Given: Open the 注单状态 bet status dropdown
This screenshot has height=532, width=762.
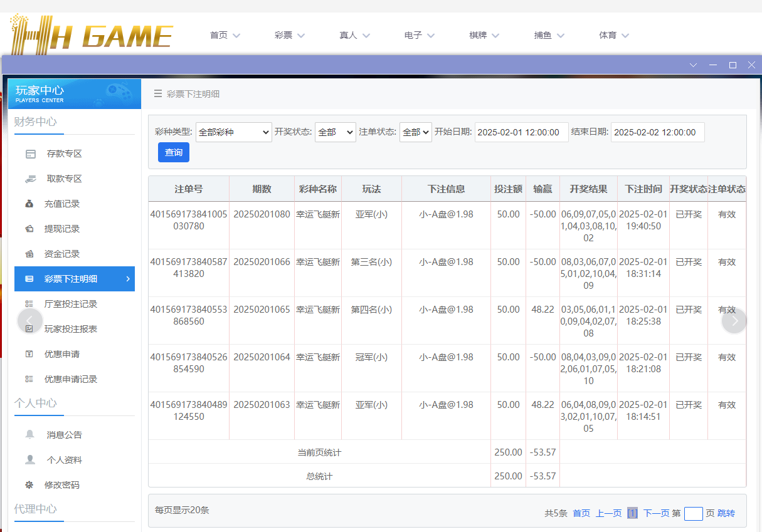Looking at the screenshot, I should pyautogui.click(x=415, y=132).
